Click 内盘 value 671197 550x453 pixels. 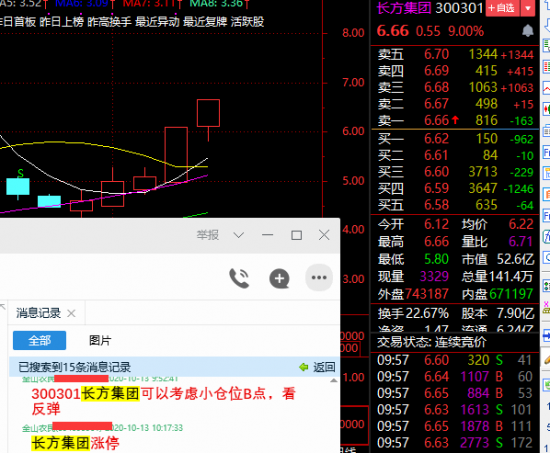pyautogui.click(x=511, y=294)
